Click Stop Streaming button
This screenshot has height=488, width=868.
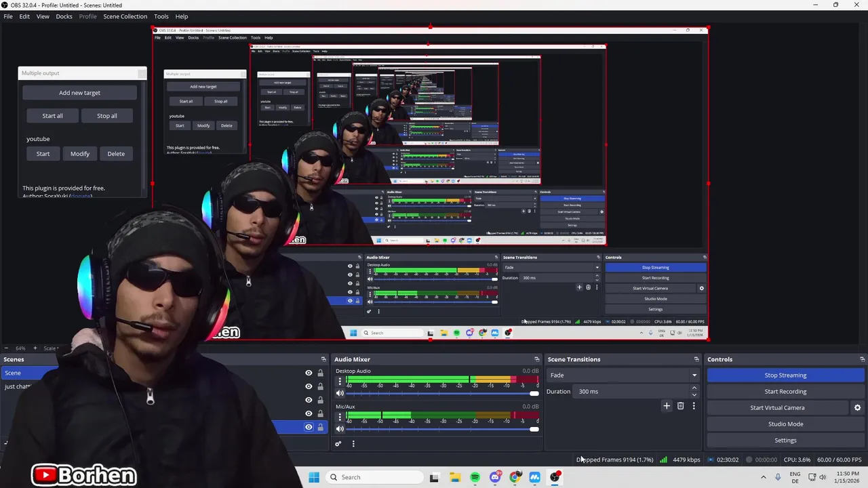785,375
